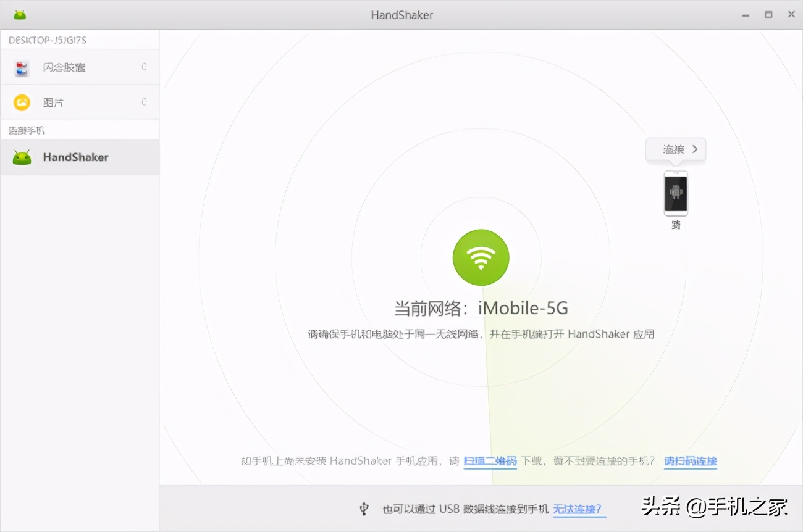Image resolution: width=803 pixels, height=532 pixels.
Task: Click the 0 count badge next to 图片
Action: [x=143, y=102]
